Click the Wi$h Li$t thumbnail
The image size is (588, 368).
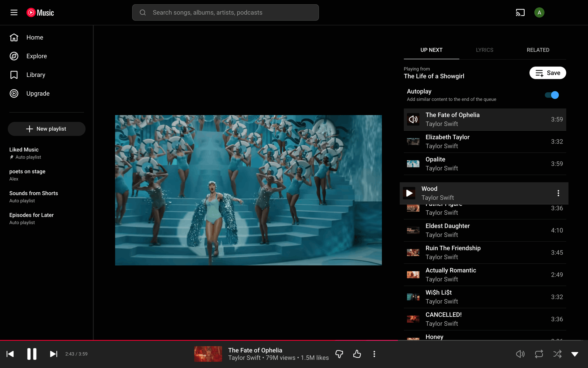(413, 297)
